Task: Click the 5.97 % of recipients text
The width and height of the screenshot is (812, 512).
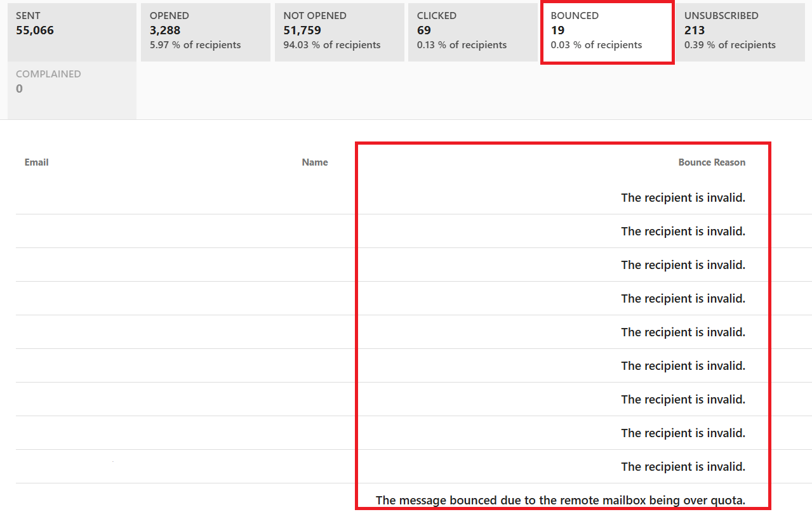Action: 195,44
